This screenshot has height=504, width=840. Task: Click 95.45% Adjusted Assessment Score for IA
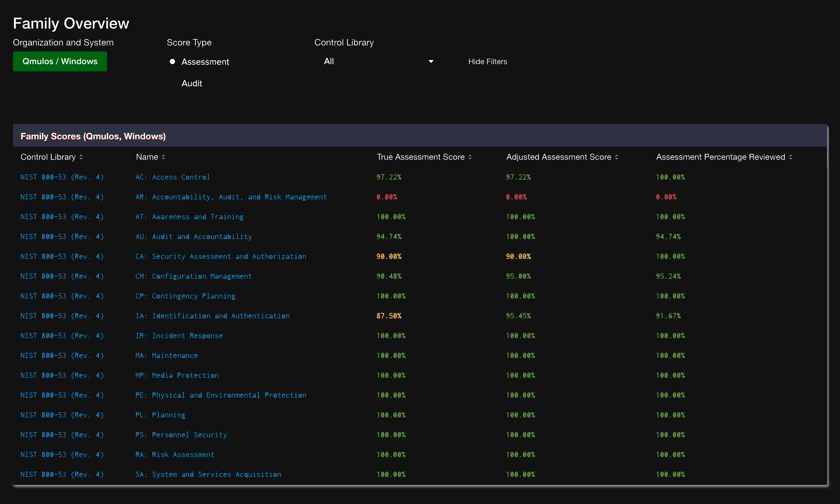[518, 316]
